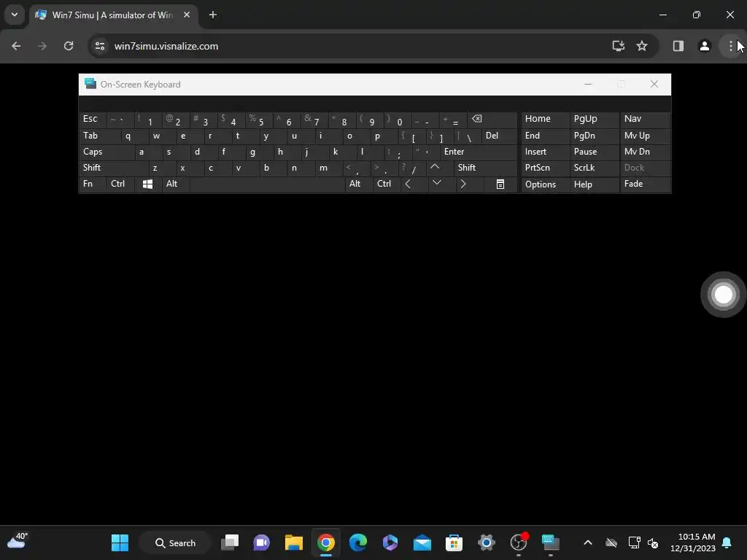Click the Del key
The image size is (747, 560).
tap(499, 136)
